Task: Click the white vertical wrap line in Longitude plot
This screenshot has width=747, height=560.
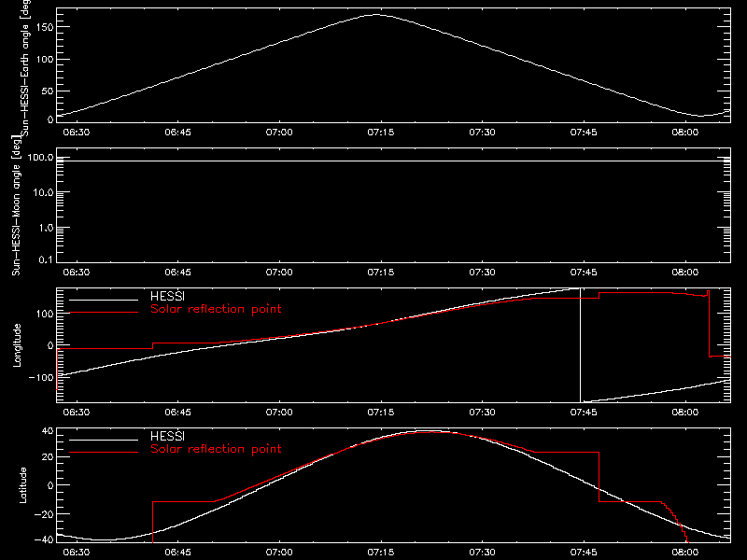Action: coord(580,345)
